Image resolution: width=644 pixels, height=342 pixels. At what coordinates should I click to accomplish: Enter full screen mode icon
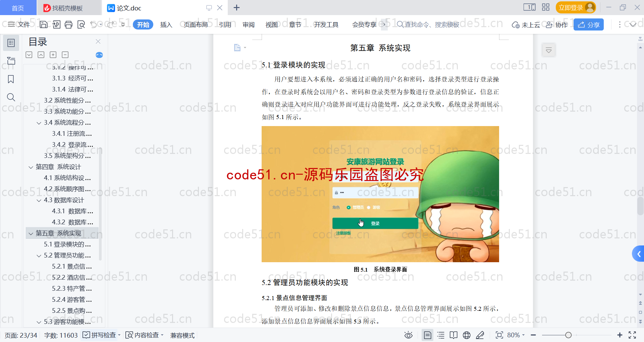click(x=632, y=335)
